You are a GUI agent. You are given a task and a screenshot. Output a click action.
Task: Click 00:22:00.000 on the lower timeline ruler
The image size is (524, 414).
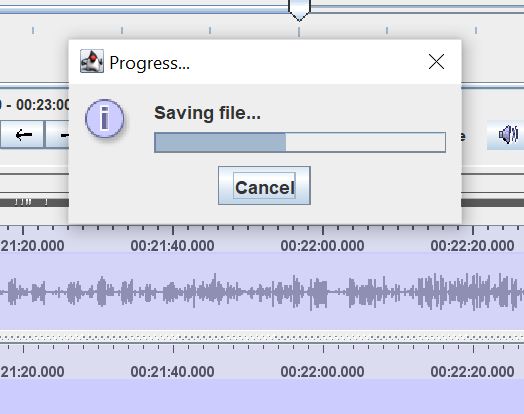point(322,372)
